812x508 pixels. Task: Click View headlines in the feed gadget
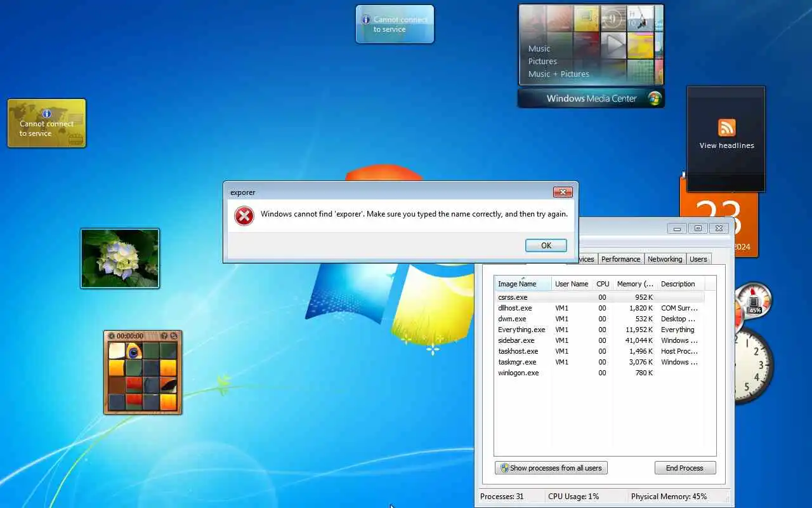click(x=727, y=145)
